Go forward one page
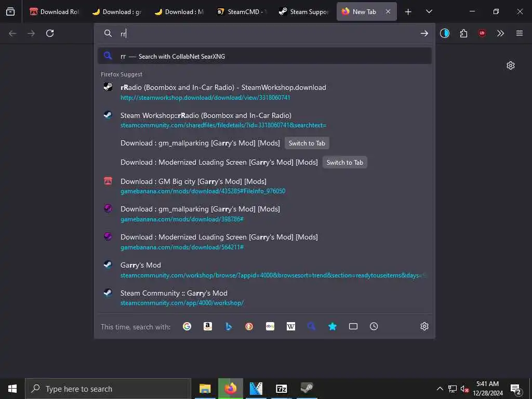Image resolution: width=532 pixels, height=399 pixels. pos(31,33)
